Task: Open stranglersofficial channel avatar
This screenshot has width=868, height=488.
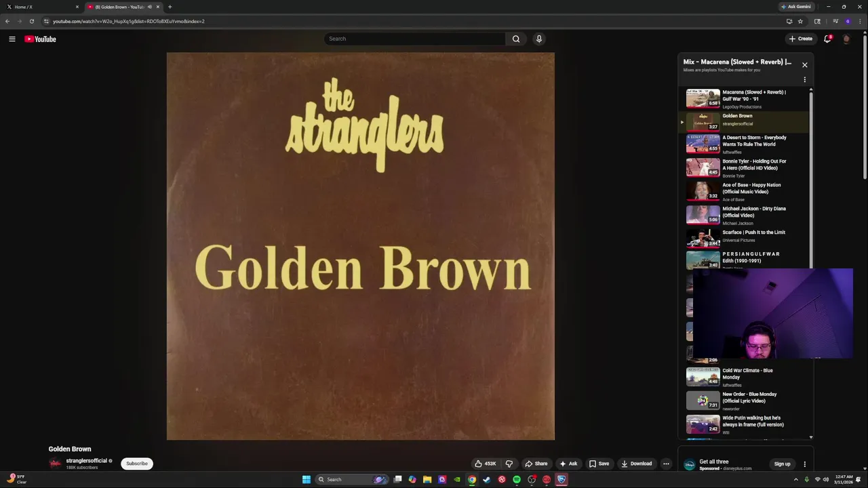Action: point(55,464)
